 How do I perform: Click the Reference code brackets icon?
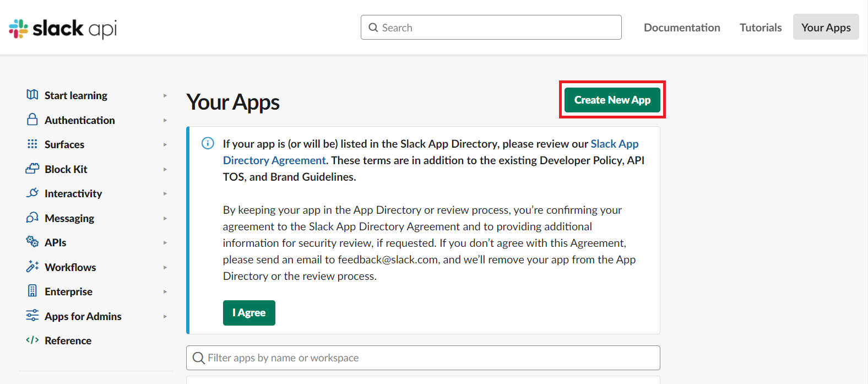click(32, 340)
